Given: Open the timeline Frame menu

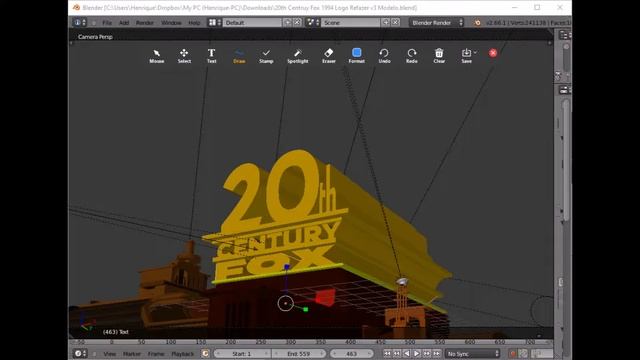Looking at the screenshot, I should click(x=156, y=354).
